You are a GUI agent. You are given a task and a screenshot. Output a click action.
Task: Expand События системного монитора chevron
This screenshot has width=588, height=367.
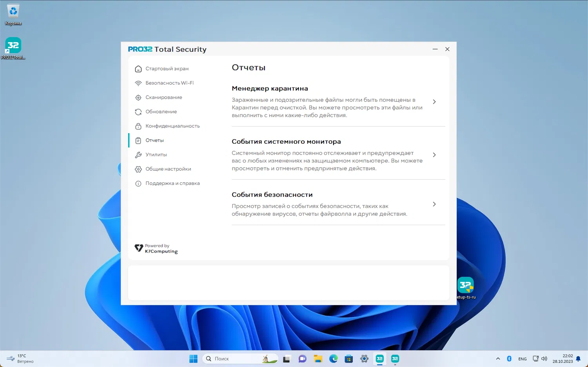pos(434,155)
